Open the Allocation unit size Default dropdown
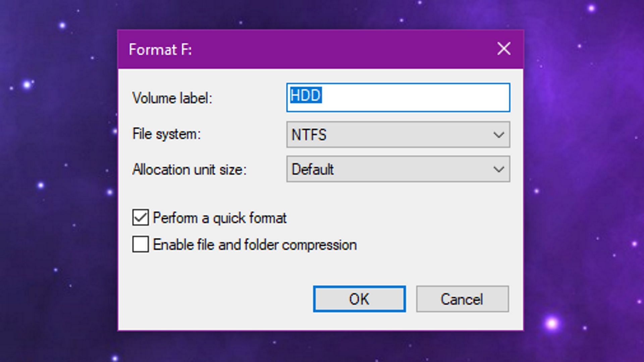This screenshot has height=362, width=644. coord(398,169)
